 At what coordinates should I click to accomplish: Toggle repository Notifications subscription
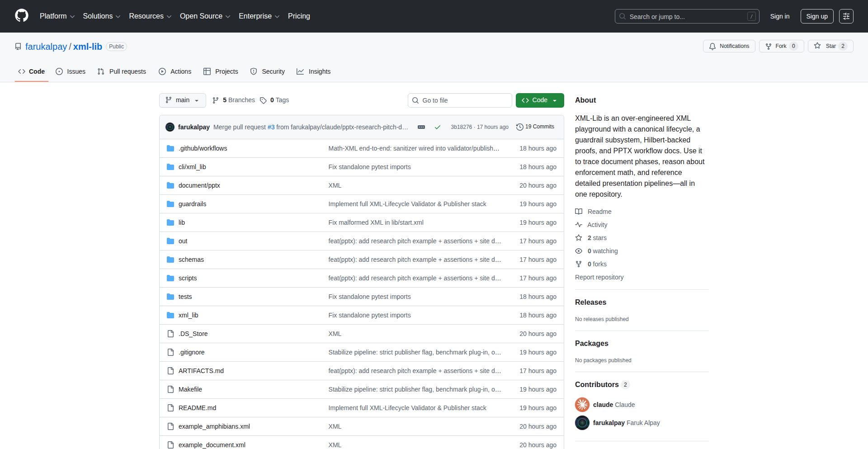729,46
